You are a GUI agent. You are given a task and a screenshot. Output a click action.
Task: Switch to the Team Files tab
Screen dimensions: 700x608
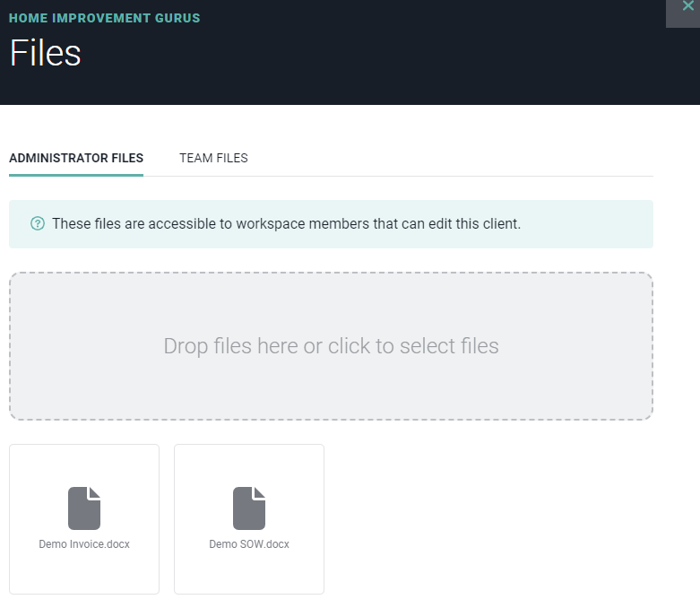[x=213, y=158]
